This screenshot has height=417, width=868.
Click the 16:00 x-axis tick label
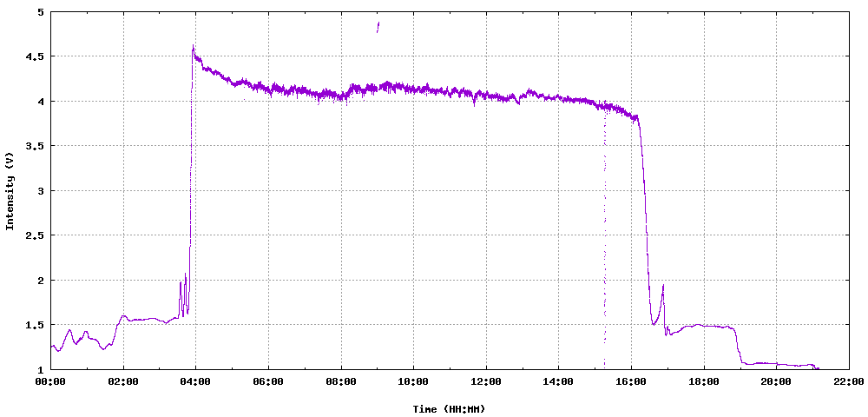pos(631,381)
